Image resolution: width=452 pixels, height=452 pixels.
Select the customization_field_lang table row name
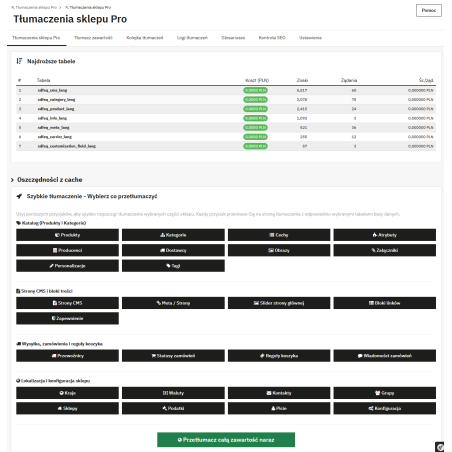pyautogui.click(x=67, y=146)
